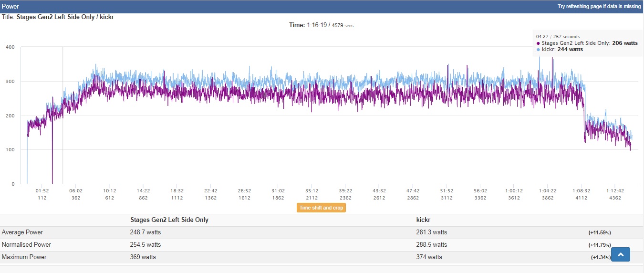Click the blue kickr legend dot
The height and width of the screenshot is (273, 644).
click(539, 50)
